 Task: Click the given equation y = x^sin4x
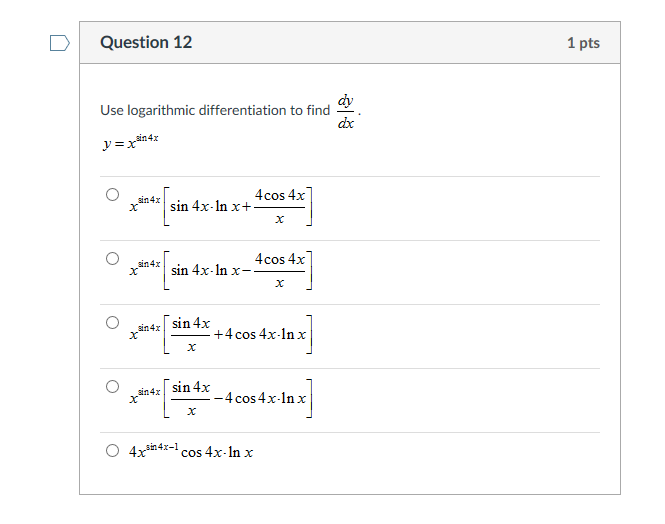130,143
